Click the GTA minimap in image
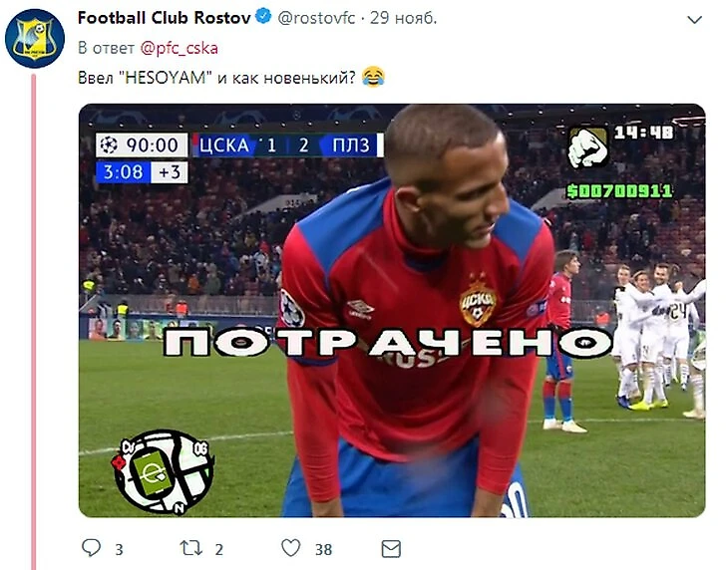 tap(163, 470)
